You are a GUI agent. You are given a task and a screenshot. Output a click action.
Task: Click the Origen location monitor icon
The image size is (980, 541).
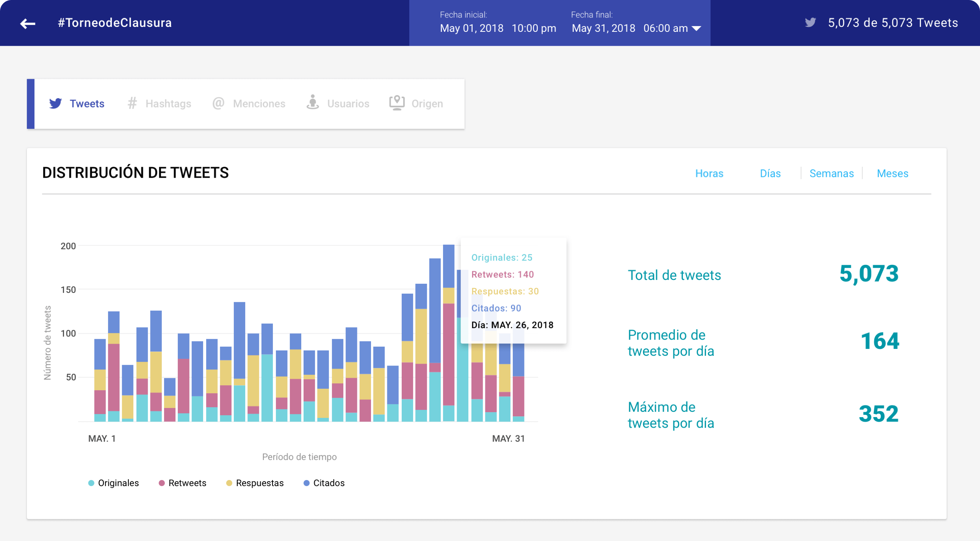[x=396, y=103]
